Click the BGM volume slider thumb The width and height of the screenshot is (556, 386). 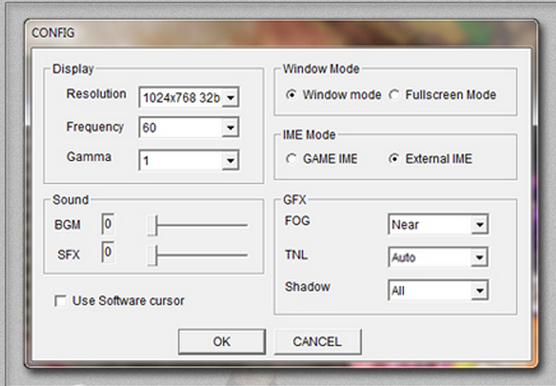tap(152, 225)
